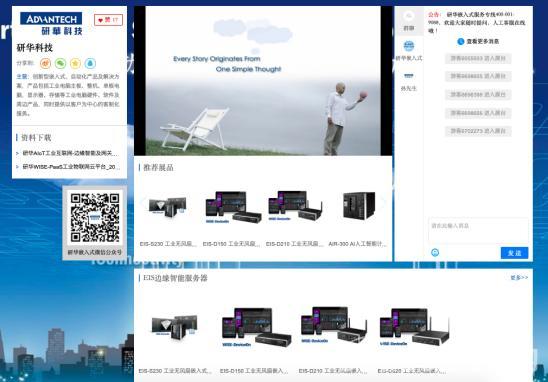Open chat with 孙先生 contact
Screen dimensions: 548x382
pyautogui.click(x=409, y=81)
